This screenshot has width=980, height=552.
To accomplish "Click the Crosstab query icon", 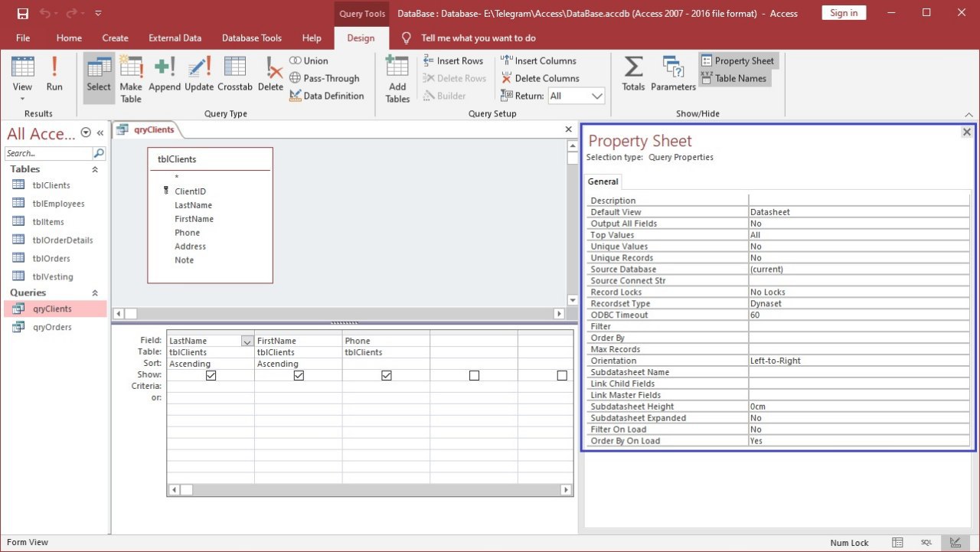I will [234, 75].
